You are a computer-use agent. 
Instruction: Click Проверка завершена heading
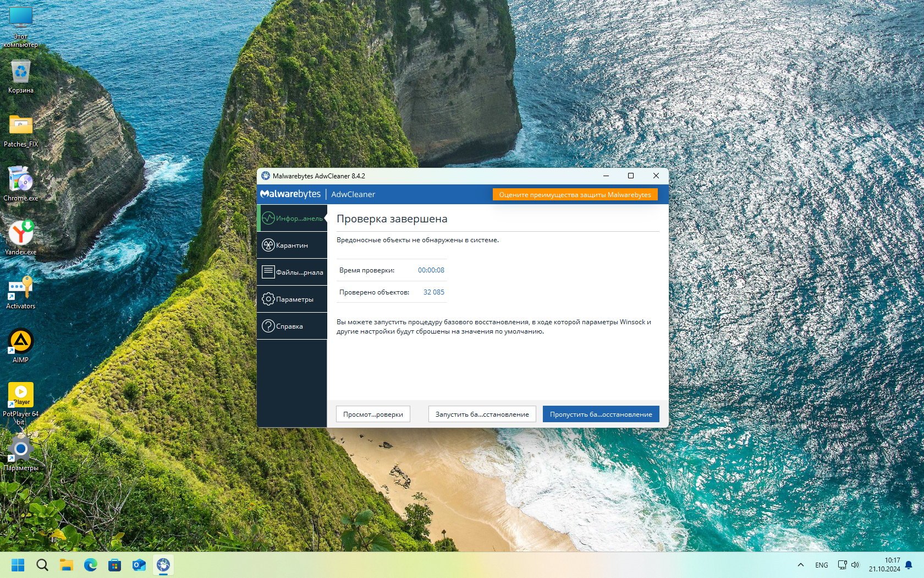click(392, 219)
